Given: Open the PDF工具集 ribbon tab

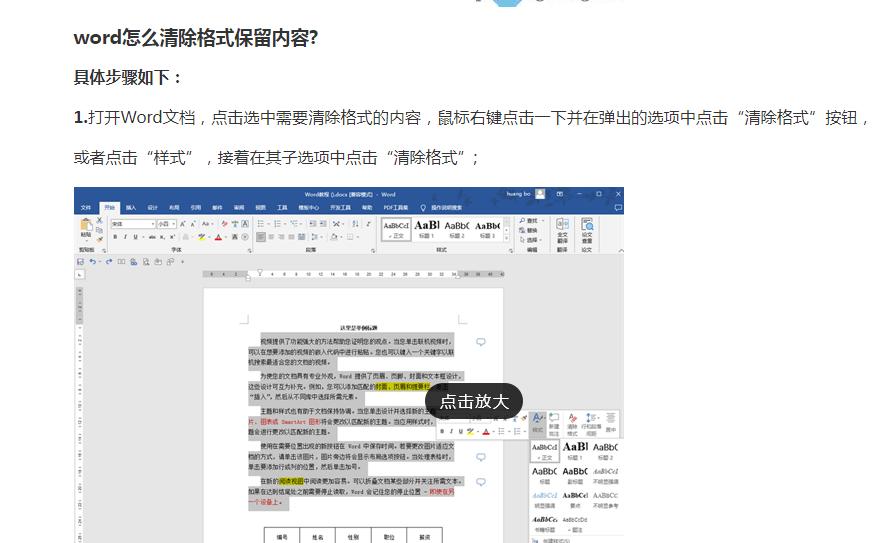Looking at the screenshot, I should (395, 208).
